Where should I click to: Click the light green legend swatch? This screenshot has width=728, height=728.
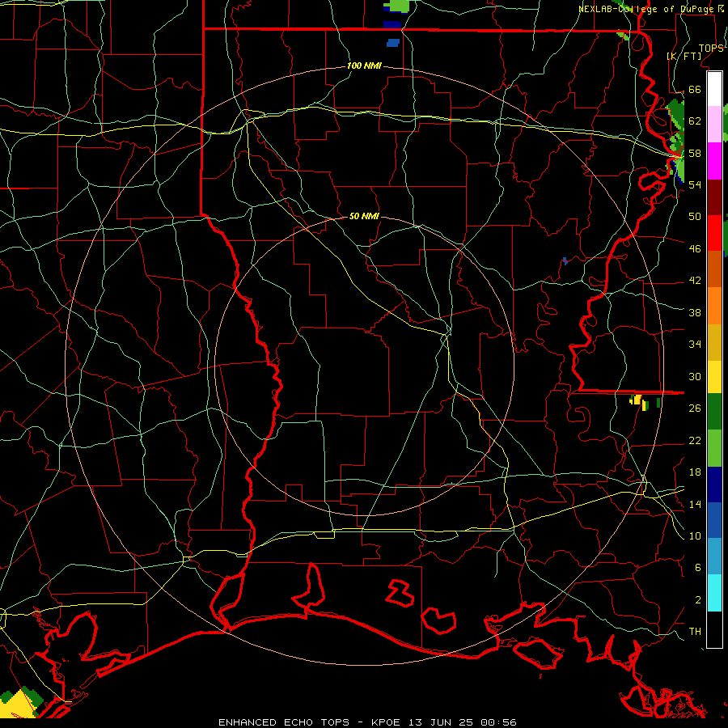point(714,448)
